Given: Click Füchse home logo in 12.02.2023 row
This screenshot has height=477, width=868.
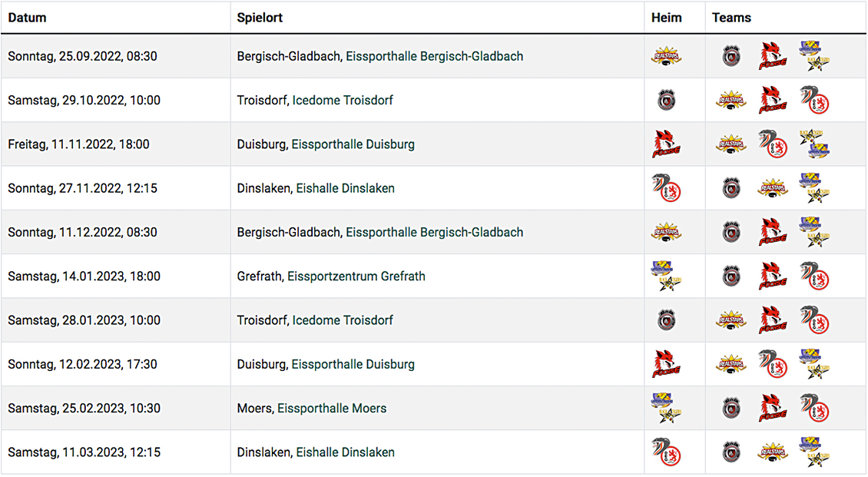Looking at the screenshot, I should [x=666, y=364].
